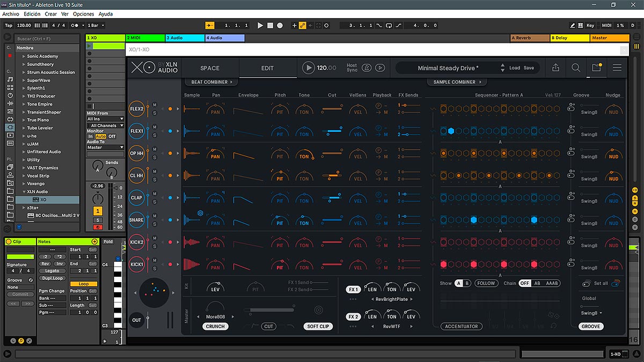
Task: Expand the Tone Empire folder
Action: click(24, 104)
